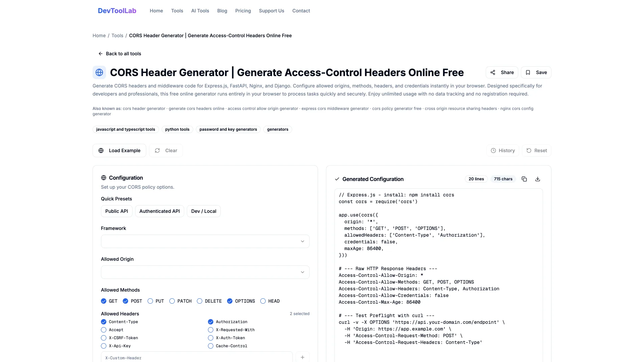Image resolution: width=644 pixels, height=362 pixels.
Task: Download the generated configuration file
Action: 538,179
